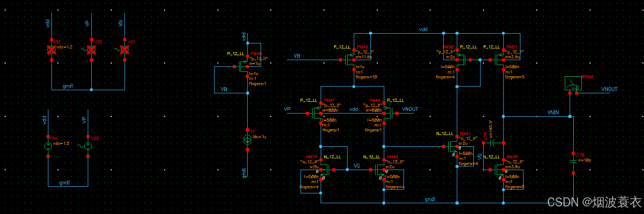Select voltage source V33
The width and height of the screenshot is (644, 214).
click(x=52, y=49)
